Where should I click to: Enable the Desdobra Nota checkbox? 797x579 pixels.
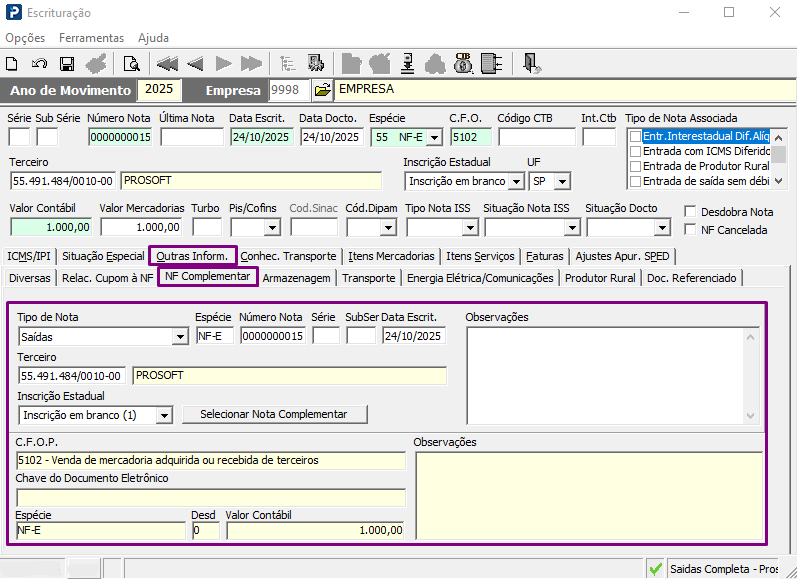coord(691,212)
